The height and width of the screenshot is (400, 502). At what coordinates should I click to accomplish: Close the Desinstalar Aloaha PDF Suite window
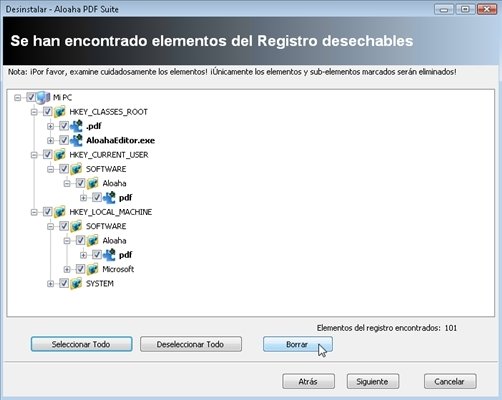487,9
